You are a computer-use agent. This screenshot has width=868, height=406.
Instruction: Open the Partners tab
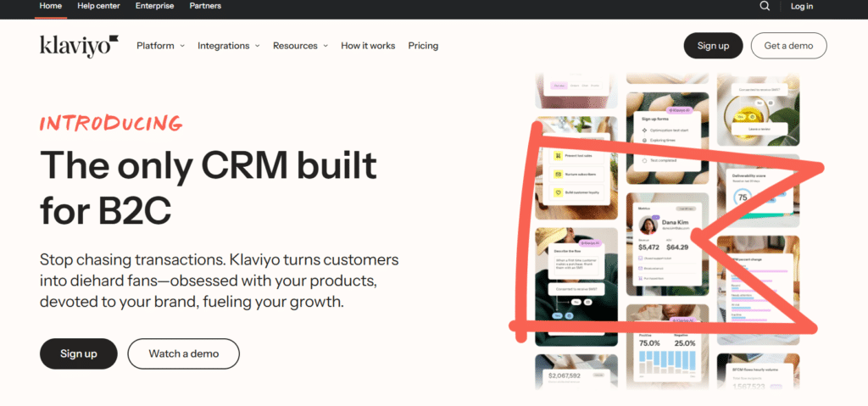205,6
